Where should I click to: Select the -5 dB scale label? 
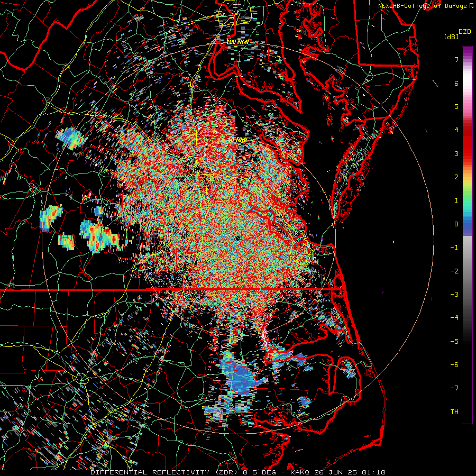tap(454, 342)
